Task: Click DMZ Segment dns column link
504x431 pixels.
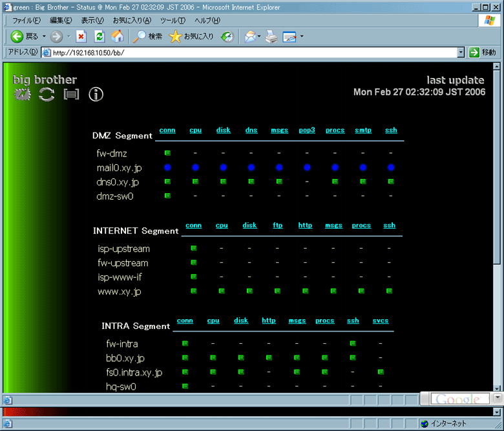Action: point(251,130)
